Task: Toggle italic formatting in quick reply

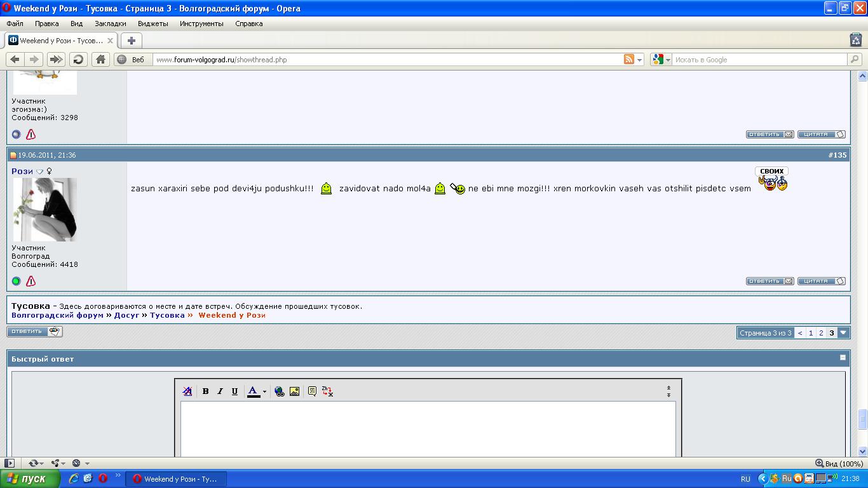Action: 220,391
